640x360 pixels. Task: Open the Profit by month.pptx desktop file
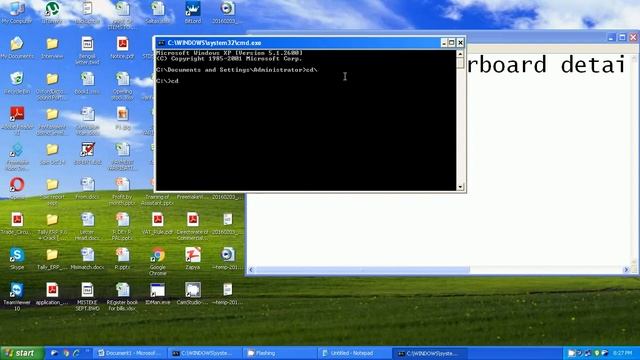[x=122, y=191]
